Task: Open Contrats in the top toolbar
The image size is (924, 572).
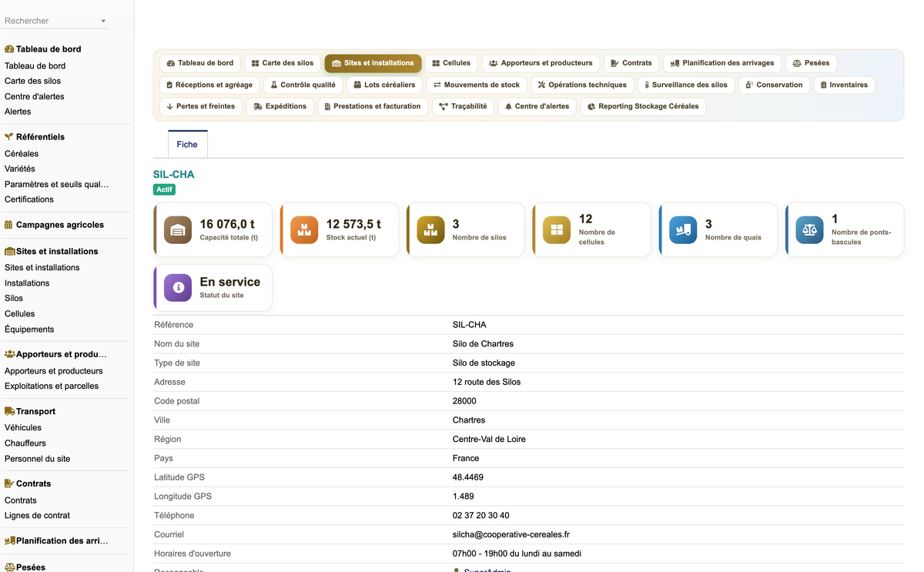Action: coord(631,63)
